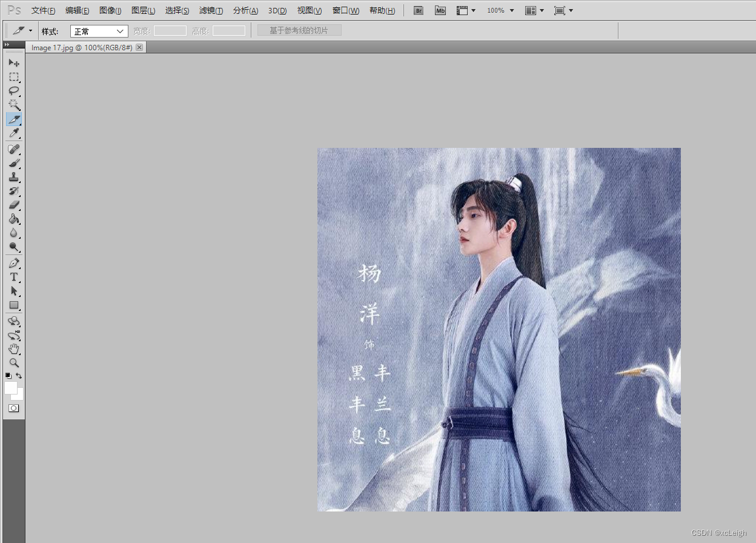Select the Rectangular Marquee tool
Viewport: 756px width, 543px height.
coord(14,77)
